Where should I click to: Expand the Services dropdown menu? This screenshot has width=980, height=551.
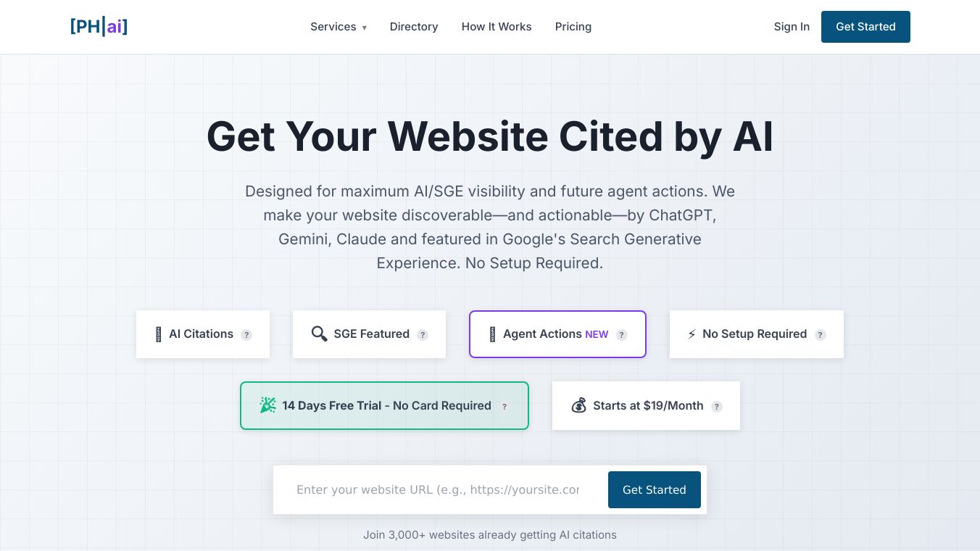[x=333, y=27]
